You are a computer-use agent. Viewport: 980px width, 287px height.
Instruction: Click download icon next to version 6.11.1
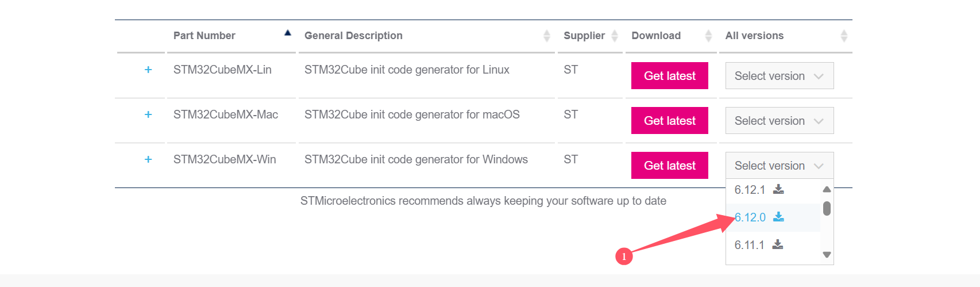(x=778, y=244)
